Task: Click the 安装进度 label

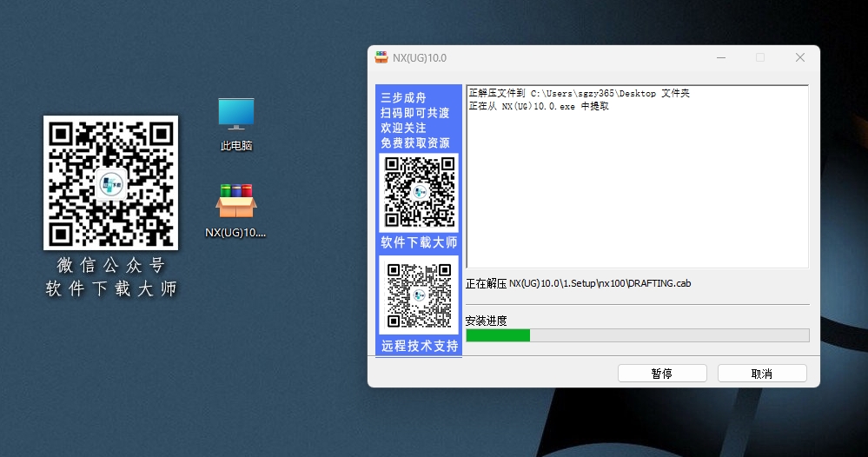Action: point(486,321)
